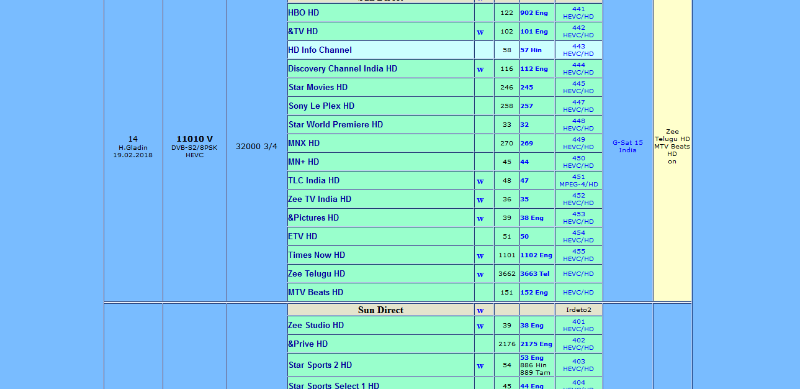Screen dimensions: 800x389
Task: Click audio link 1102 Eng for Times Now
Action: point(536,255)
